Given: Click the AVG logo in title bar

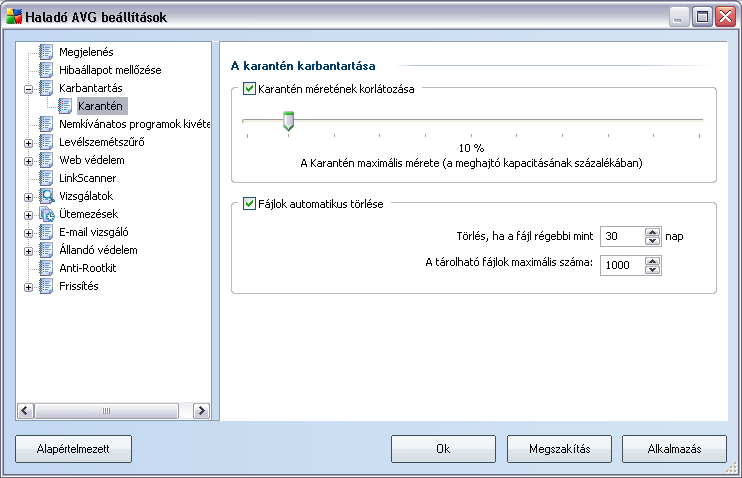Looking at the screenshot, I should 14,17.
